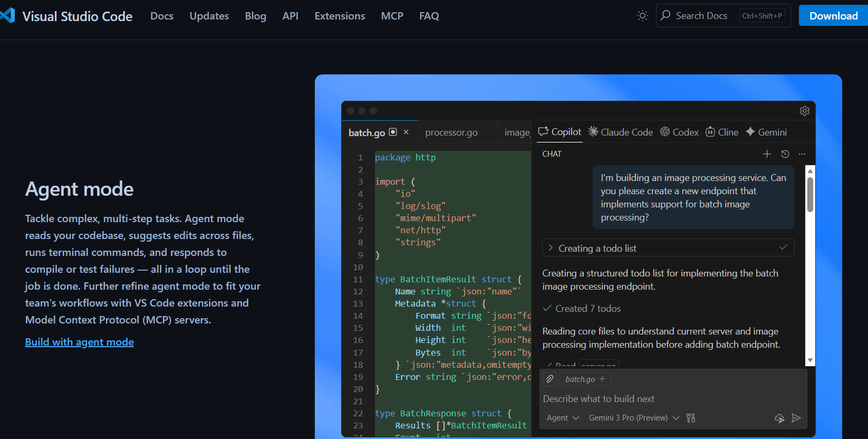This screenshot has height=439, width=868.
Task: Click the '"mime/multipart"' import line
Action: click(x=436, y=218)
